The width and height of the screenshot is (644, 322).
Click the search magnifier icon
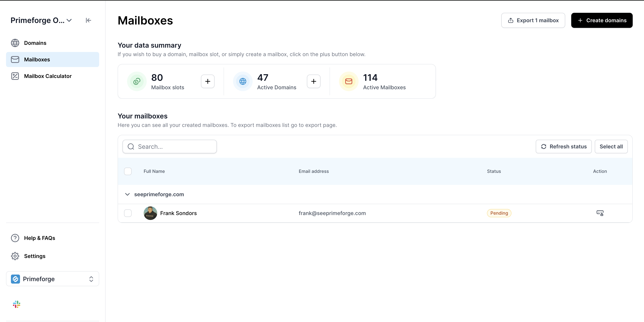tap(131, 147)
